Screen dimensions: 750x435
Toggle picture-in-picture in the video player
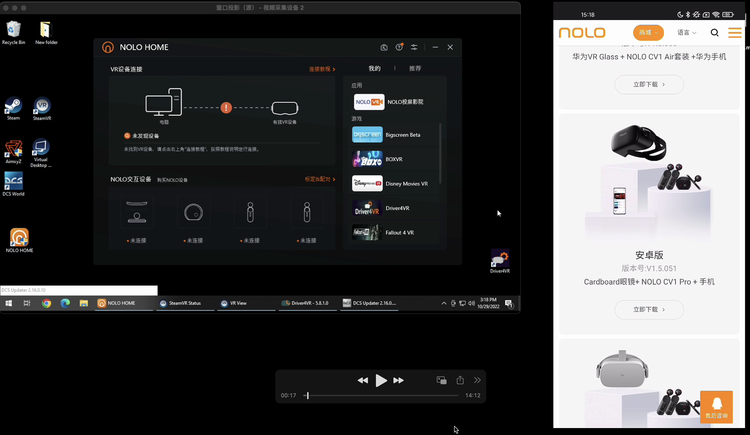441,380
